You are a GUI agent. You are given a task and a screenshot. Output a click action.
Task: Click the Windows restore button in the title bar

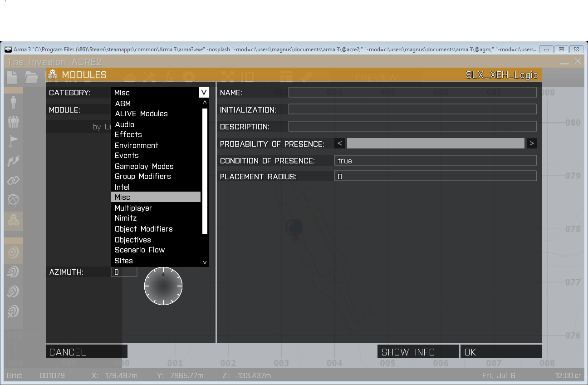tap(561, 49)
